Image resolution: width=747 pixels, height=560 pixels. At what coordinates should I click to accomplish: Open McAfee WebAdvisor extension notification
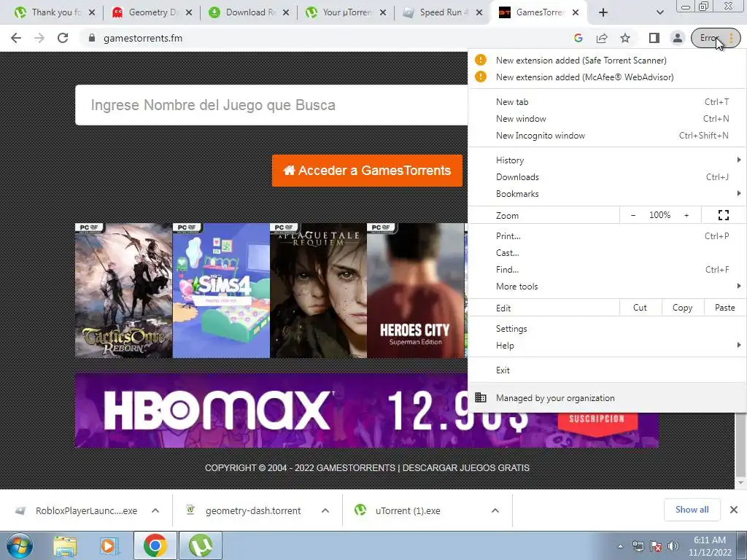tap(607, 77)
